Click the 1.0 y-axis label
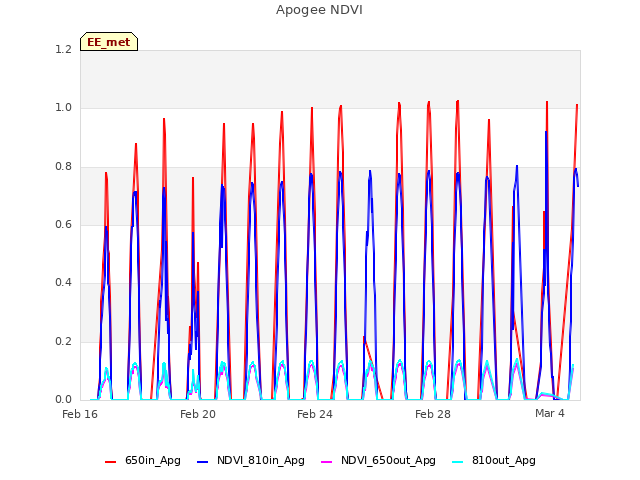This screenshot has width=640, height=480. pyautogui.click(x=64, y=108)
